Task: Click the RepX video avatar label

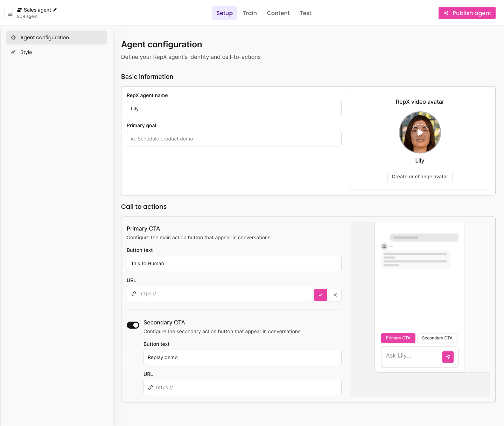Action: (420, 102)
